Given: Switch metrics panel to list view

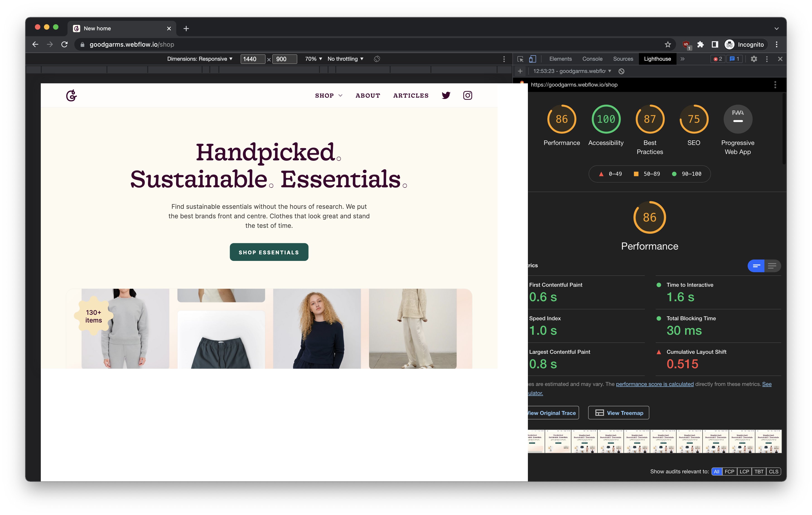Looking at the screenshot, I should click(x=772, y=266).
